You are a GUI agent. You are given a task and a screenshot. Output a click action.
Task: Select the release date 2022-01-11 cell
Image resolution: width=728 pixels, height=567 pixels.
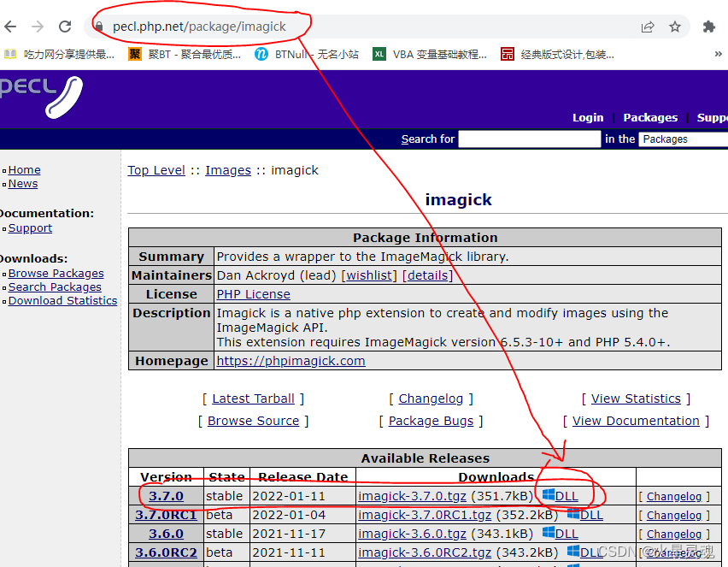[302, 496]
